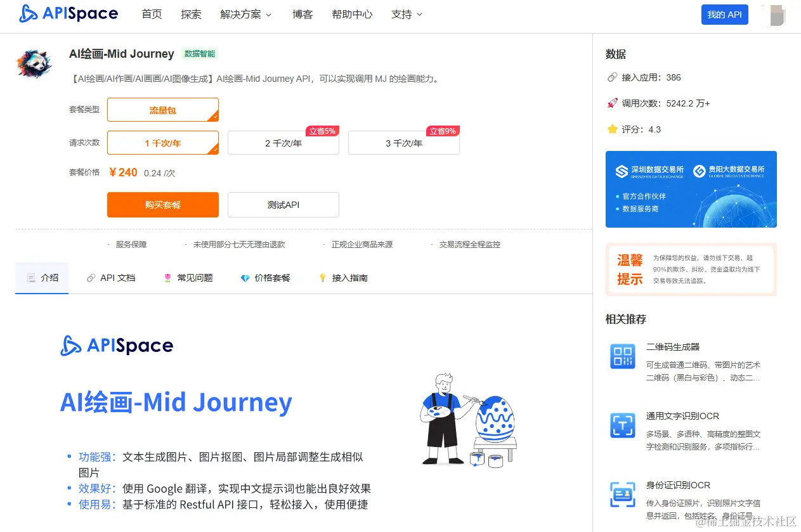
Task: Select the 2 千次/年 option
Action: [x=283, y=143]
